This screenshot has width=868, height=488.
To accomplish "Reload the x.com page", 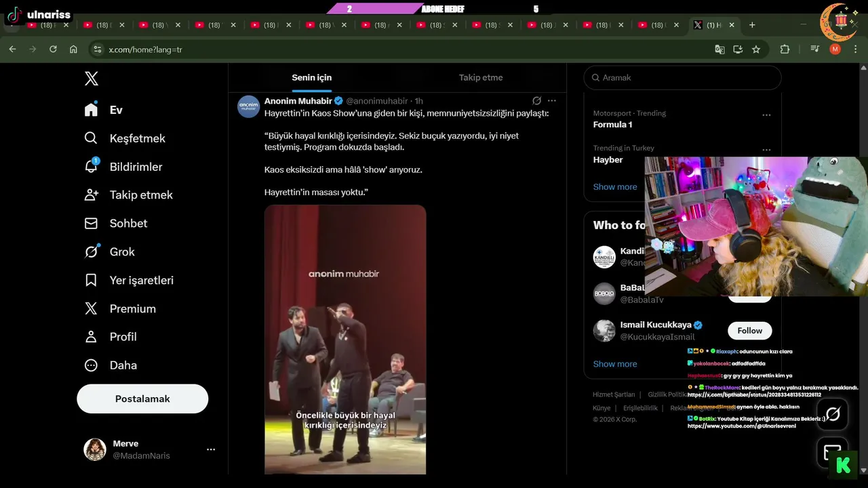I will pyautogui.click(x=53, y=49).
